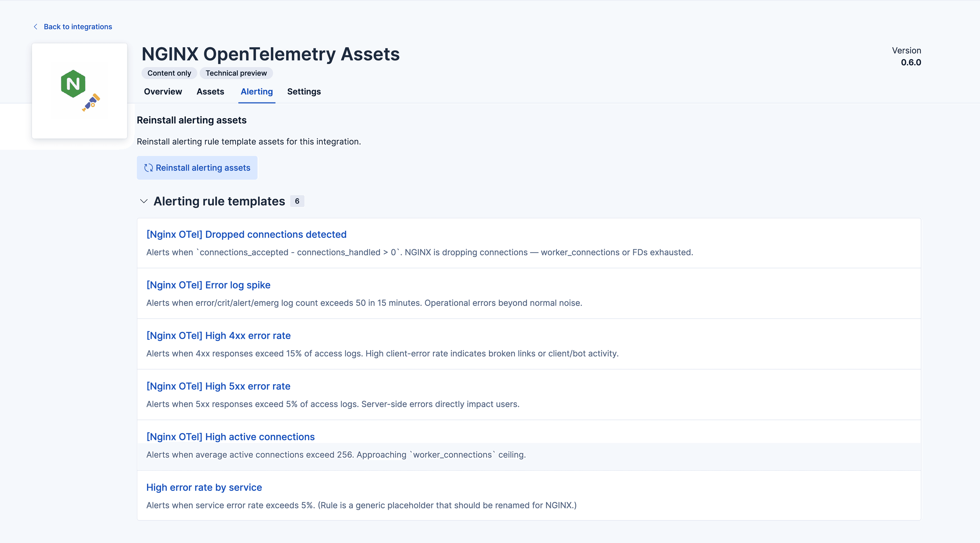Open High 5xx error rate rule
Viewport: 980px width, 543px height.
click(x=218, y=386)
